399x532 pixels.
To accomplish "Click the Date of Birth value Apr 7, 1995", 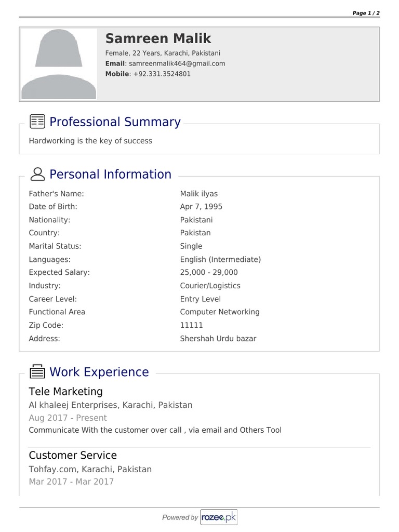I will [x=201, y=207].
